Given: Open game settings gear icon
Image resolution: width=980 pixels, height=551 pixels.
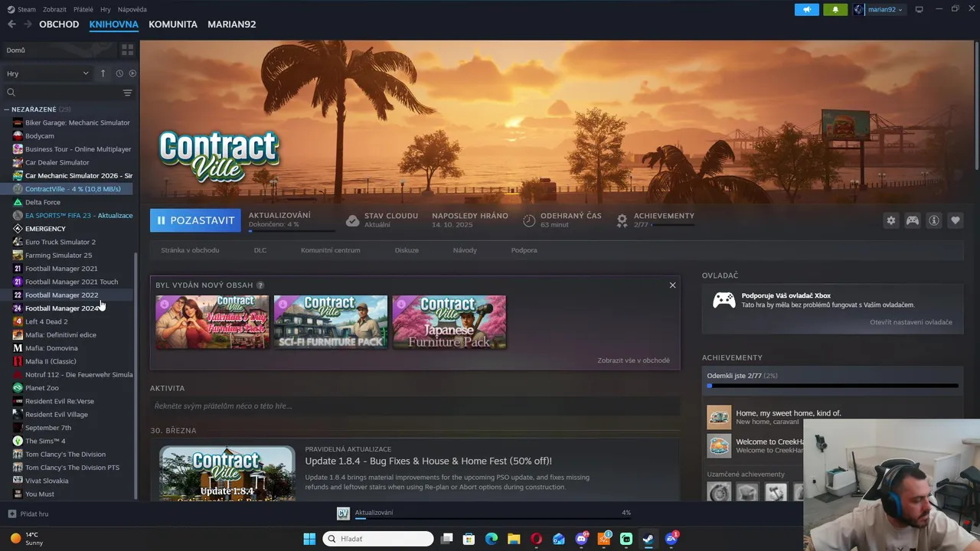Looking at the screenshot, I should tap(890, 220).
